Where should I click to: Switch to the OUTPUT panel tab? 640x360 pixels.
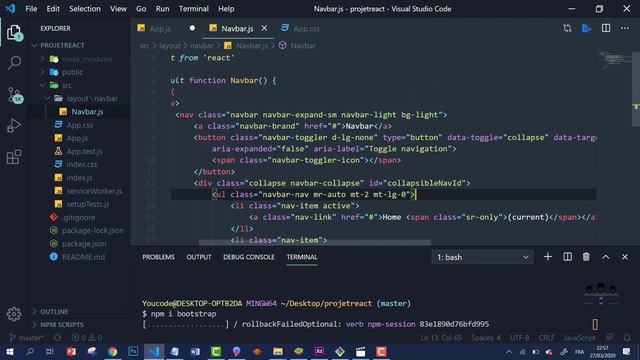199,257
